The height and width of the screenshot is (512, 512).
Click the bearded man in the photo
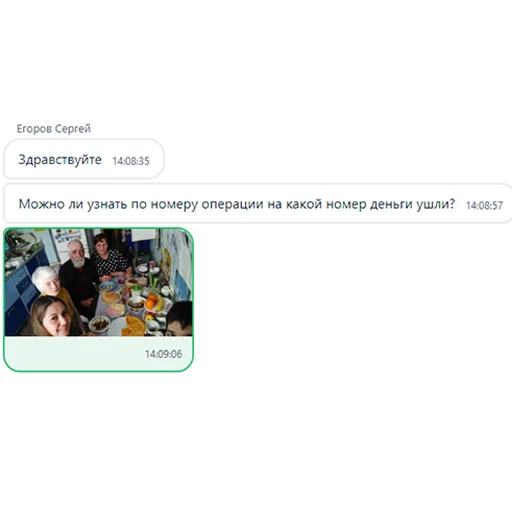click(x=78, y=273)
